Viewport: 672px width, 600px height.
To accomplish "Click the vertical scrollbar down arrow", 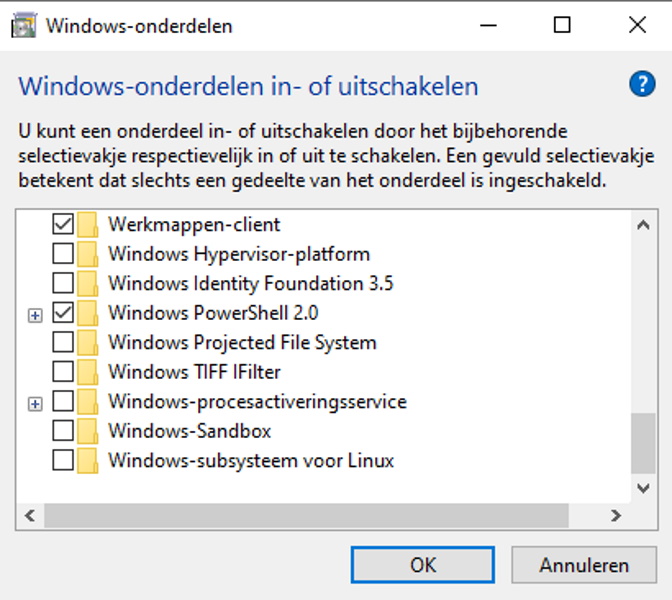I will (644, 487).
